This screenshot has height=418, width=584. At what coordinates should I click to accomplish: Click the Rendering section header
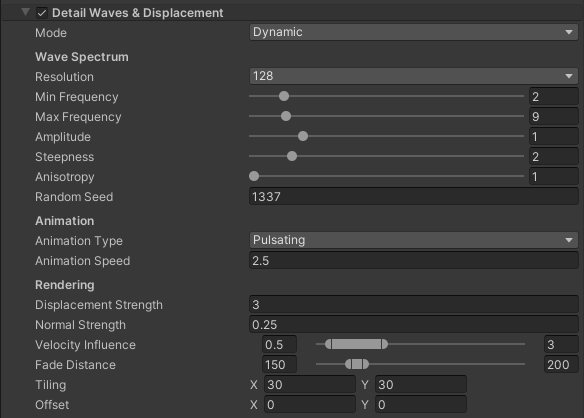tap(65, 285)
